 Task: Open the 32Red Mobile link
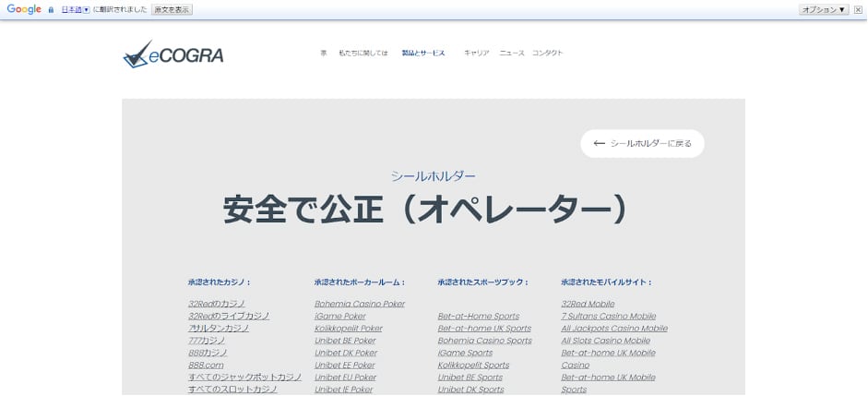(588, 304)
